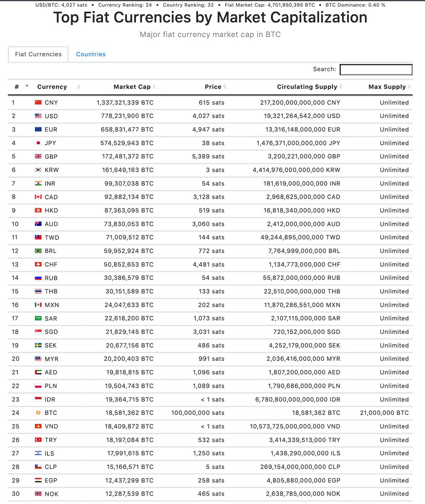Click the 3,414,339,513,000 TRY supply cell
Screen dimensions: 425x504
click(x=304, y=440)
